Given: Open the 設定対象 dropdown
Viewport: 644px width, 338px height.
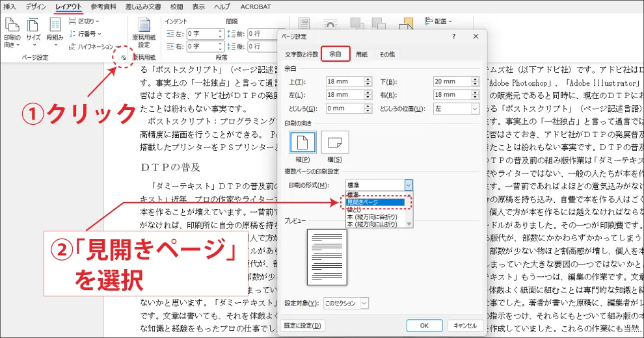Looking at the screenshot, I should 346,303.
